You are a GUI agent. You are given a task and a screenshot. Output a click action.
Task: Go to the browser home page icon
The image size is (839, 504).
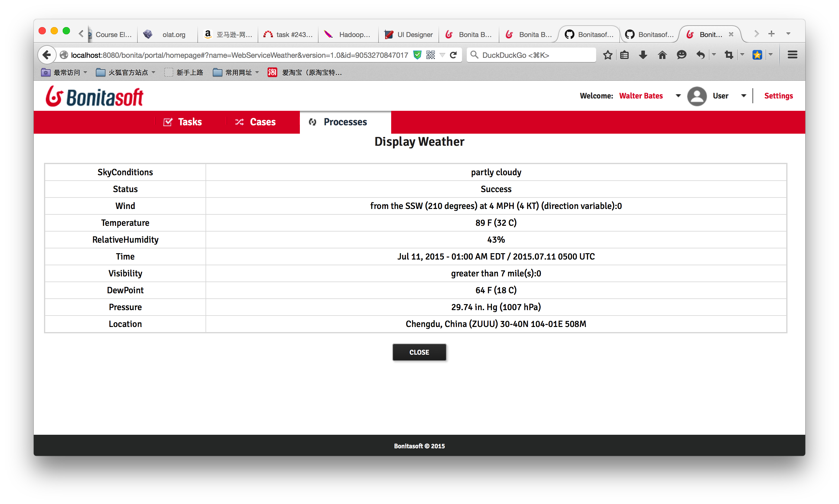coord(662,55)
